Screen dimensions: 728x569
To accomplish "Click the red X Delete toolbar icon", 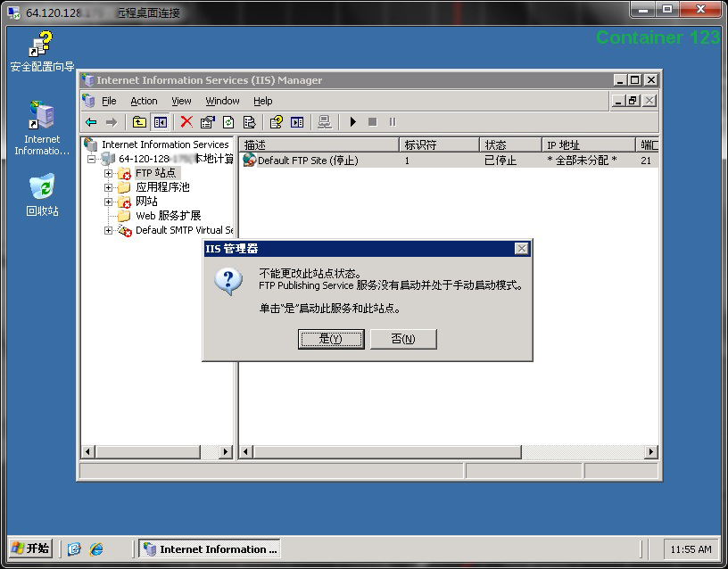I will coord(186,122).
